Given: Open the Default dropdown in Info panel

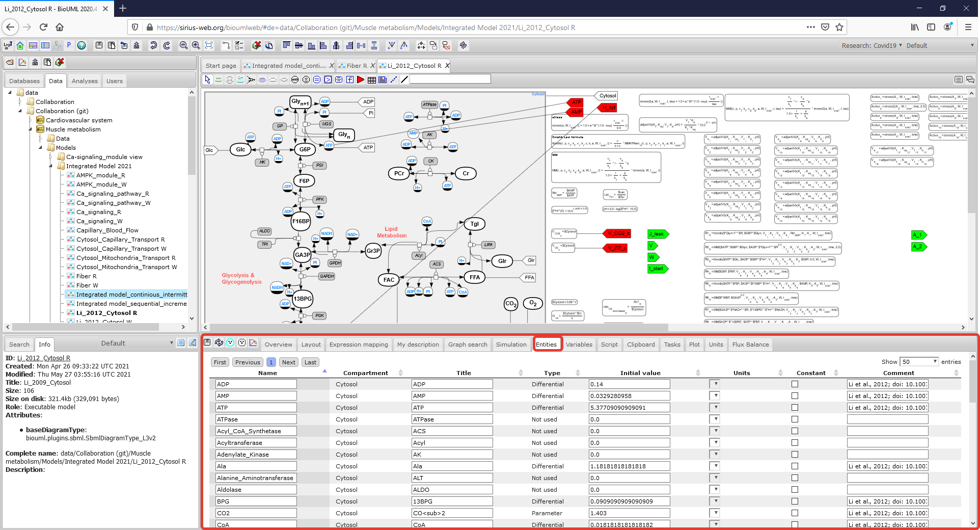Looking at the screenshot, I should pos(136,343).
